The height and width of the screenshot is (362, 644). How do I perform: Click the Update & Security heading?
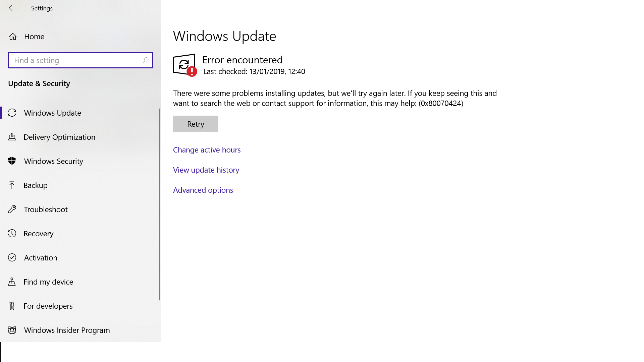39,83
